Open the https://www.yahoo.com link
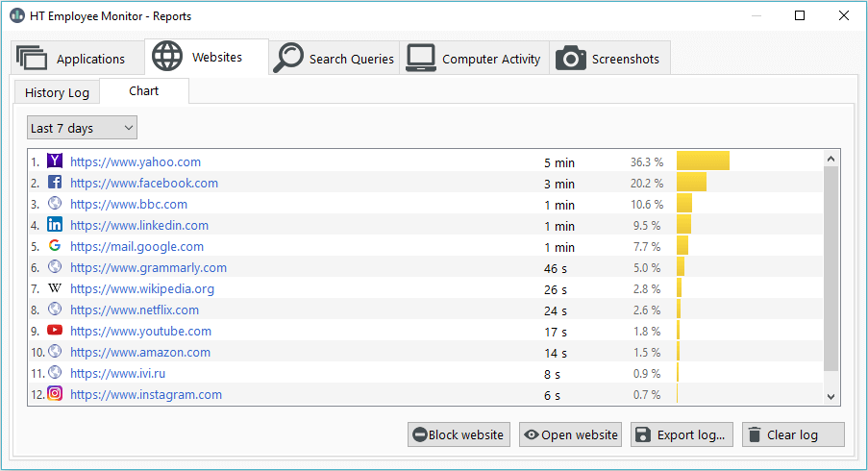 [136, 161]
